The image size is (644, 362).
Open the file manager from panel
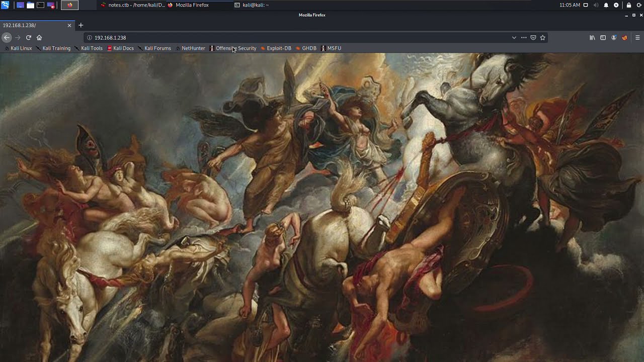pos(30,5)
